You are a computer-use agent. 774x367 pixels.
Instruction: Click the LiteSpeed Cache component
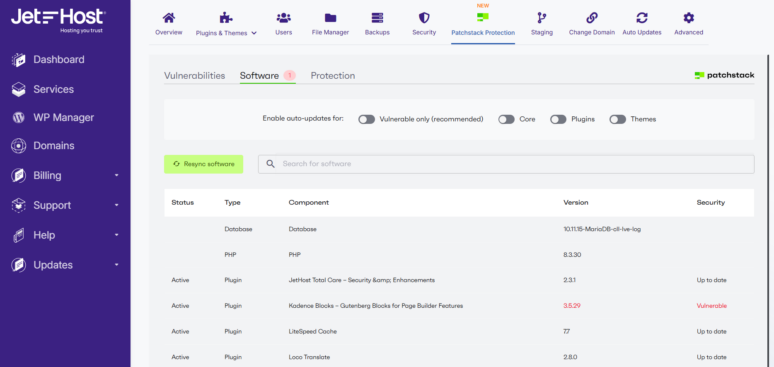click(x=312, y=331)
